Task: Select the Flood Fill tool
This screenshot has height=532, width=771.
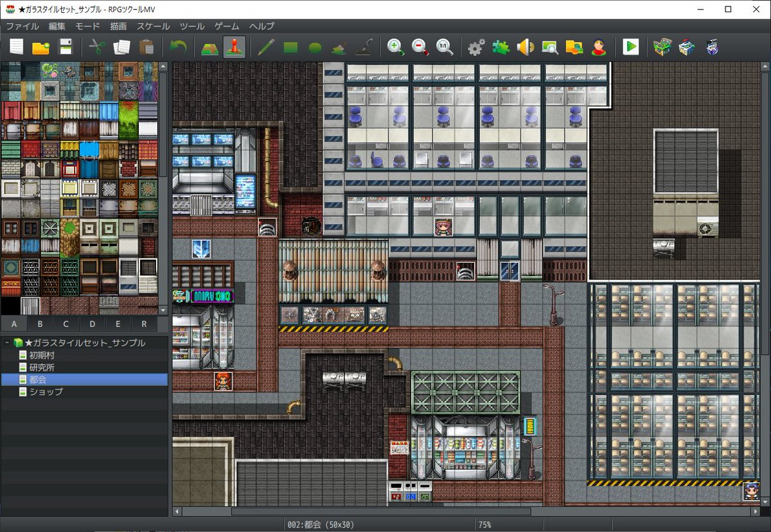Action: (339, 47)
